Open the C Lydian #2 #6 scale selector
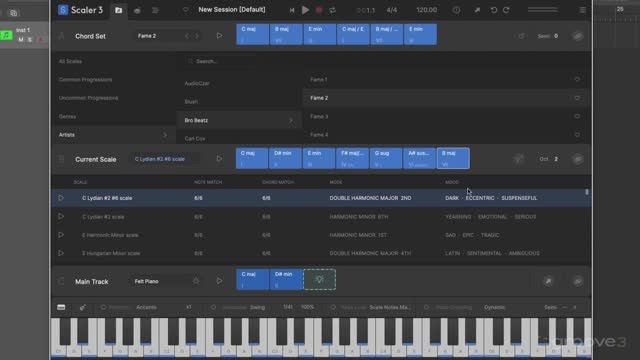This screenshot has height=360, width=640. point(165,159)
